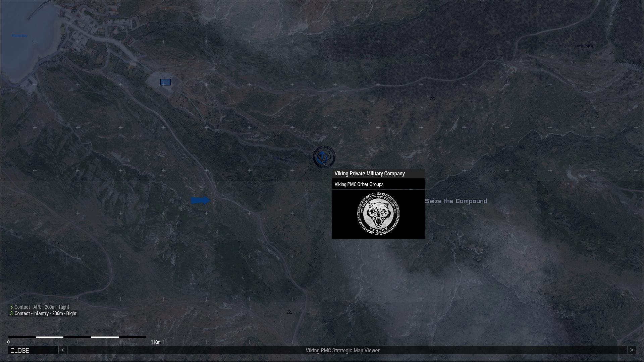Screen dimensions: 644x362
Task: Click the map distance scale bar
Action: pos(77,337)
